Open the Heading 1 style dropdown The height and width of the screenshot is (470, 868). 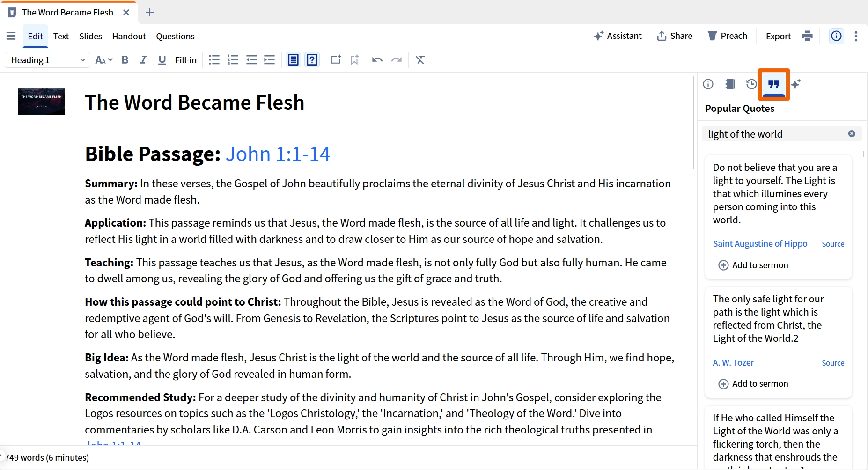47,60
